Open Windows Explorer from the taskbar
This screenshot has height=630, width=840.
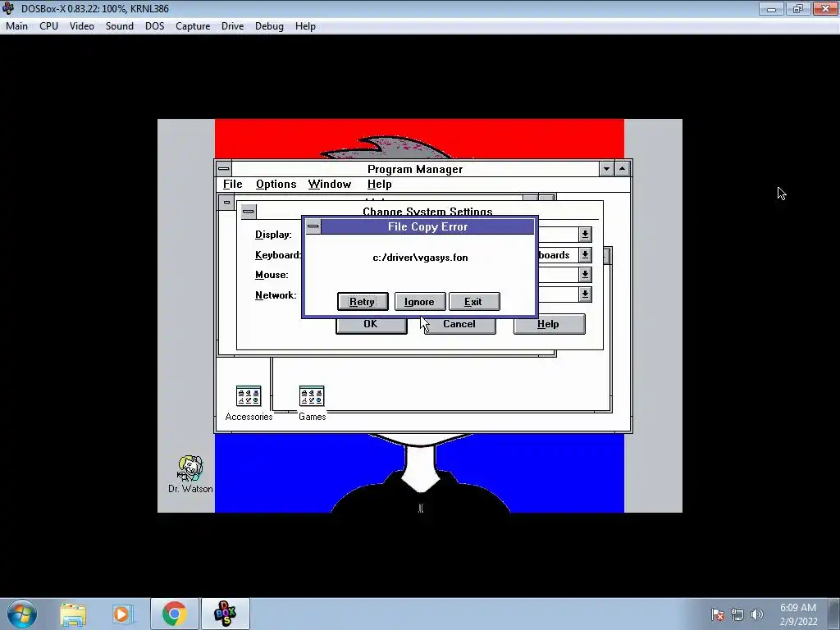click(73, 614)
